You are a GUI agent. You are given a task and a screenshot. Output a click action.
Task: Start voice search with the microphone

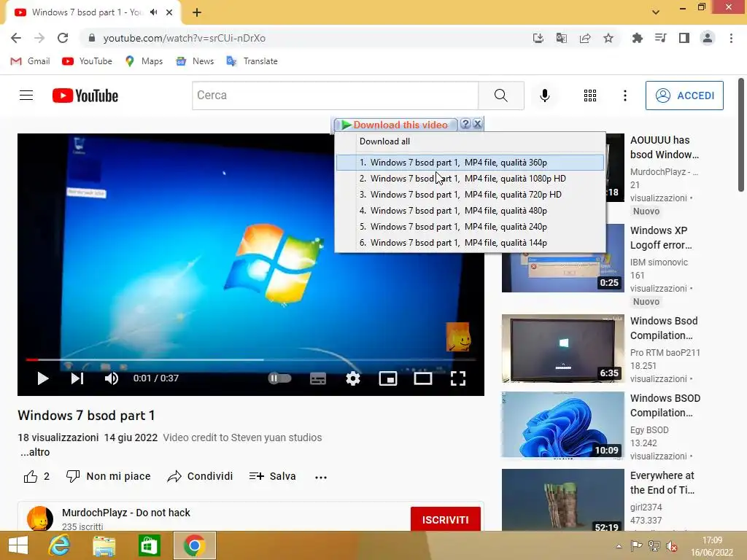pos(544,96)
